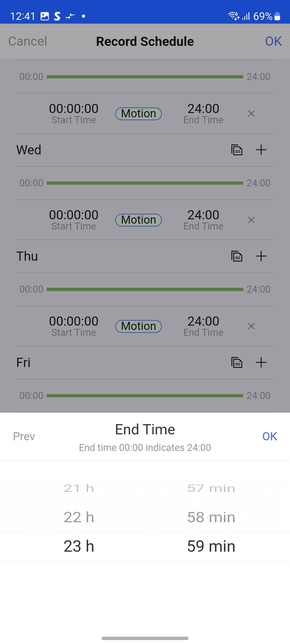
Task: Select 22 h in the hour picker
Action: click(x=79, y=517)
